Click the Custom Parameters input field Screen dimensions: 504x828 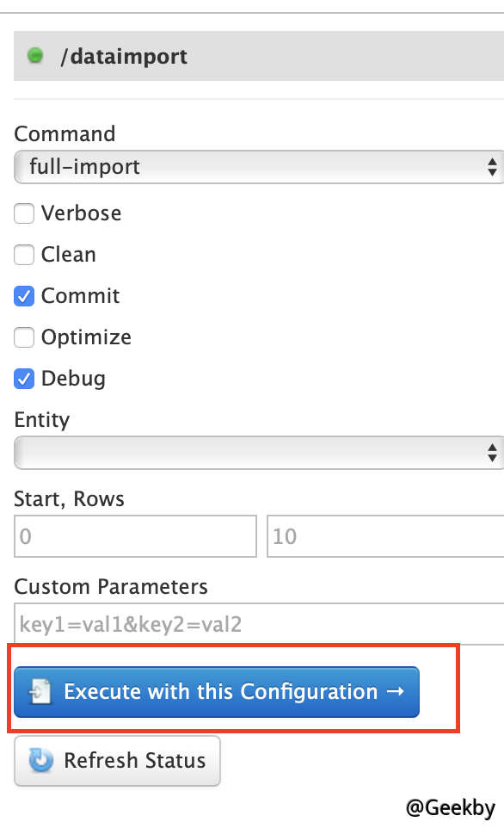coord(249,623)
